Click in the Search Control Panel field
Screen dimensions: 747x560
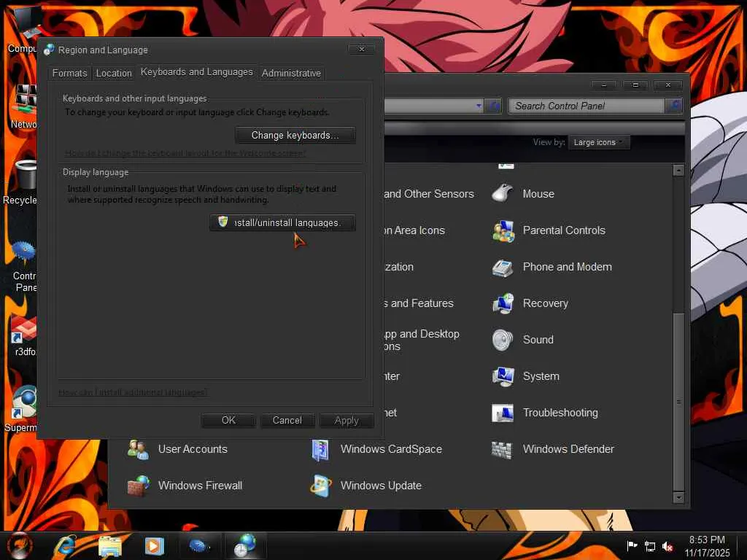coord(587,106)
